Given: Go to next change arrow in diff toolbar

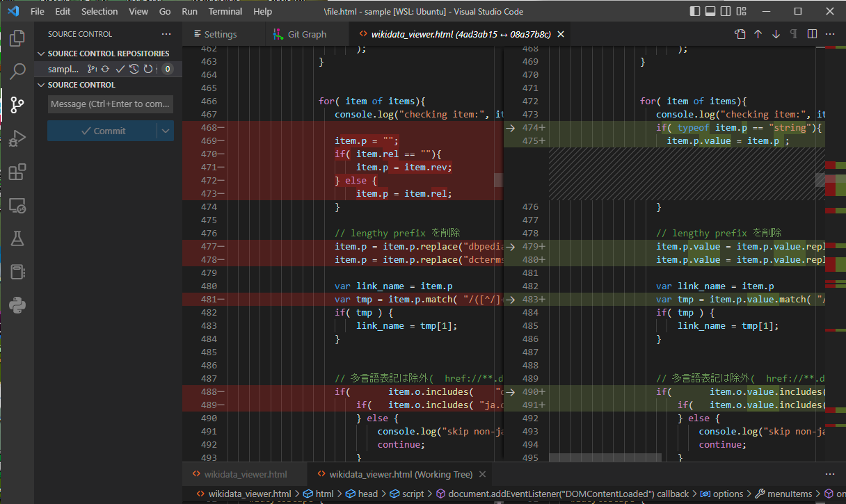Looking at the screenshot, I should (776, 34).
